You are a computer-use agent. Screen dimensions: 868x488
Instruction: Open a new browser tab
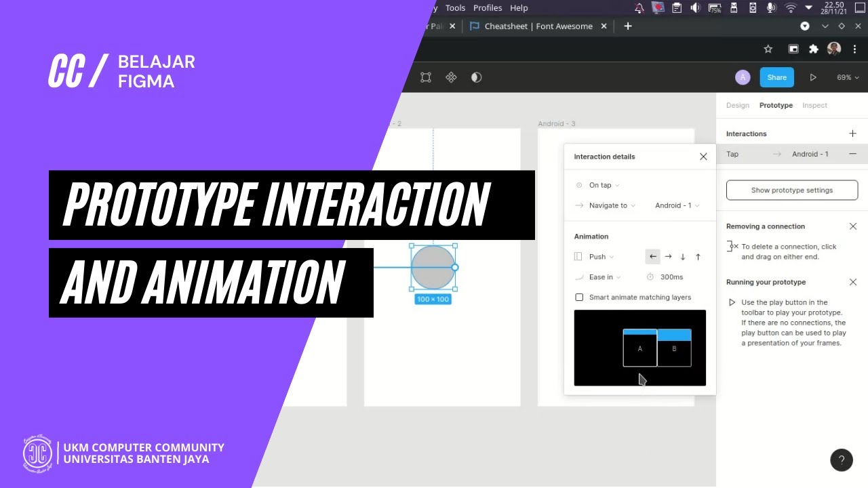[628, 26]
